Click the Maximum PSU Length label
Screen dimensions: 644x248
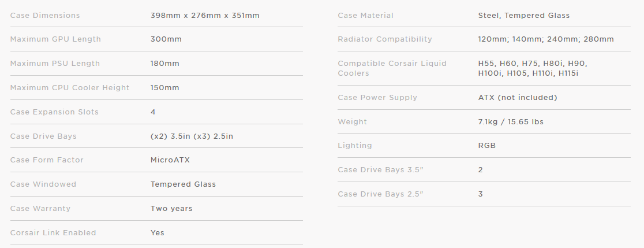pyautogui.click(x=55, y=64)
